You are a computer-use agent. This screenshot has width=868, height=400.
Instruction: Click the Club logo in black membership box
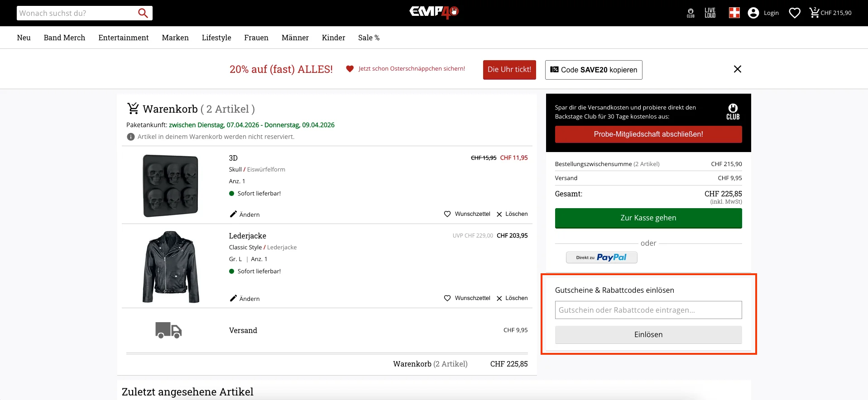(x=733, y=111)
